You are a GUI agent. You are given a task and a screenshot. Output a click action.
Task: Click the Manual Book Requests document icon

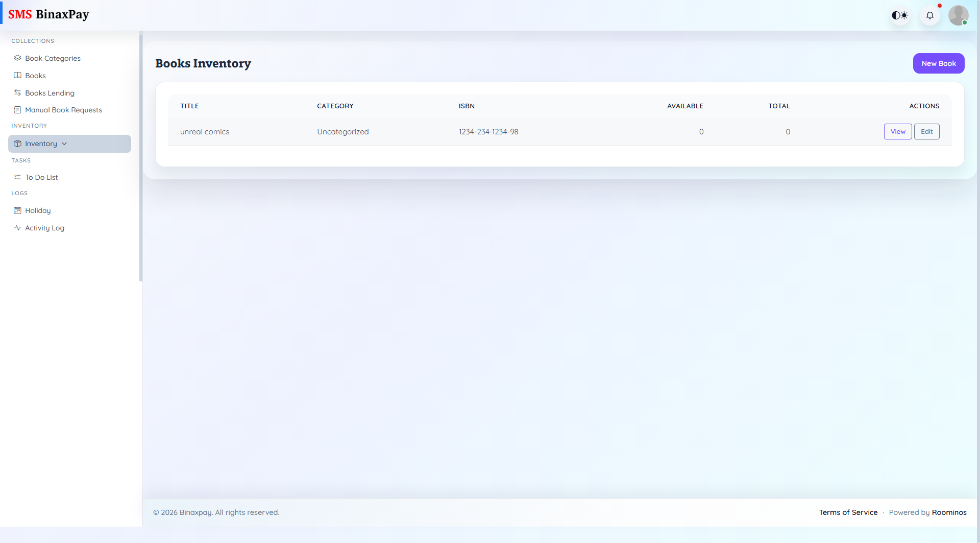18,110
